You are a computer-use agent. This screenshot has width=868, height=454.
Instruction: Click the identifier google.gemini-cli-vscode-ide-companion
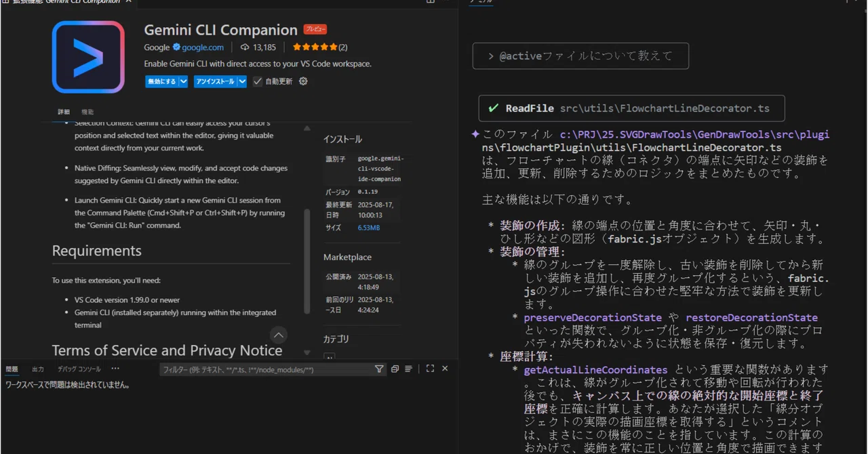tap(380, 169)
